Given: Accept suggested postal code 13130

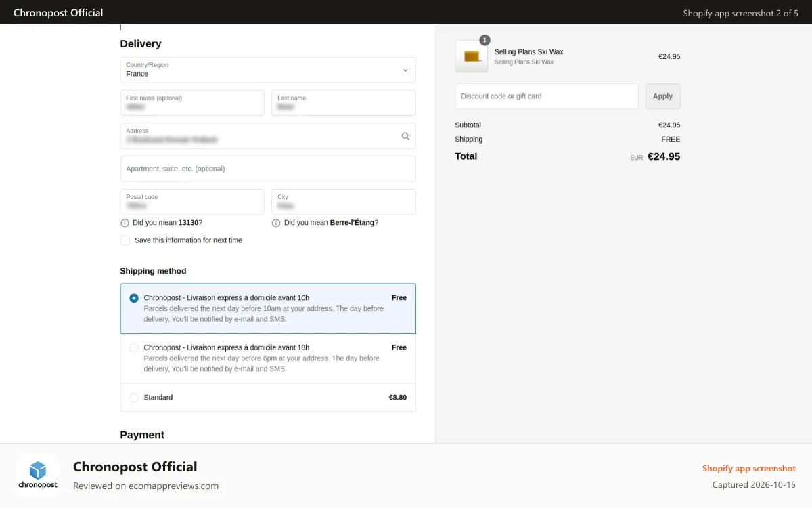Looking at the screenshot, I should click(187, 223).
